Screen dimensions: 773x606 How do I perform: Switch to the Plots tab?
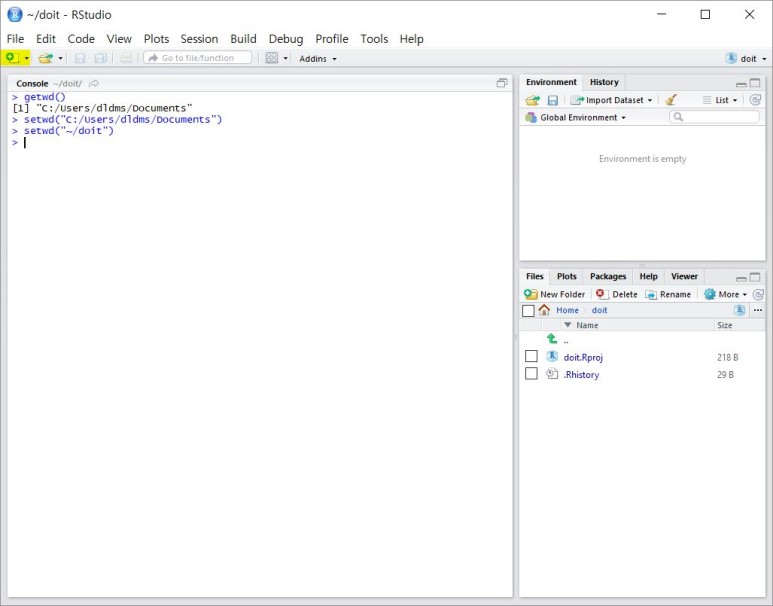pyautogui.click(x=566, y=276)
